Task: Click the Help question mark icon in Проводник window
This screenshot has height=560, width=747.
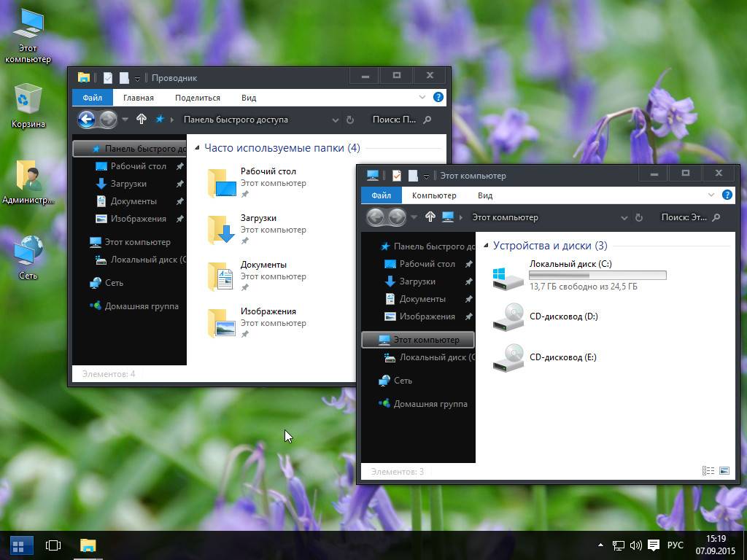Action: click(x=438, y=97)
